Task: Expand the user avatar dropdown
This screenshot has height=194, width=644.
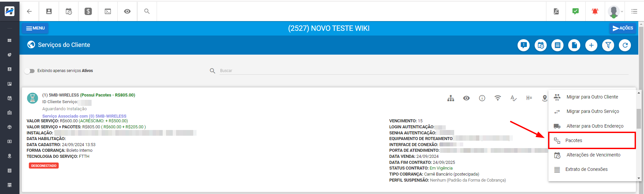Action: (x=615, y=11)
